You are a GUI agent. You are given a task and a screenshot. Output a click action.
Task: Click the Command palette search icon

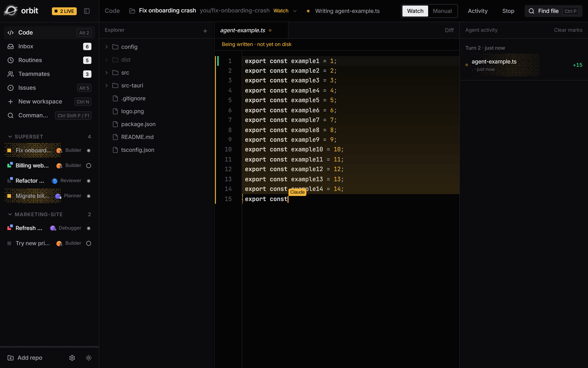pyautogui.click(x=10, y=115)
